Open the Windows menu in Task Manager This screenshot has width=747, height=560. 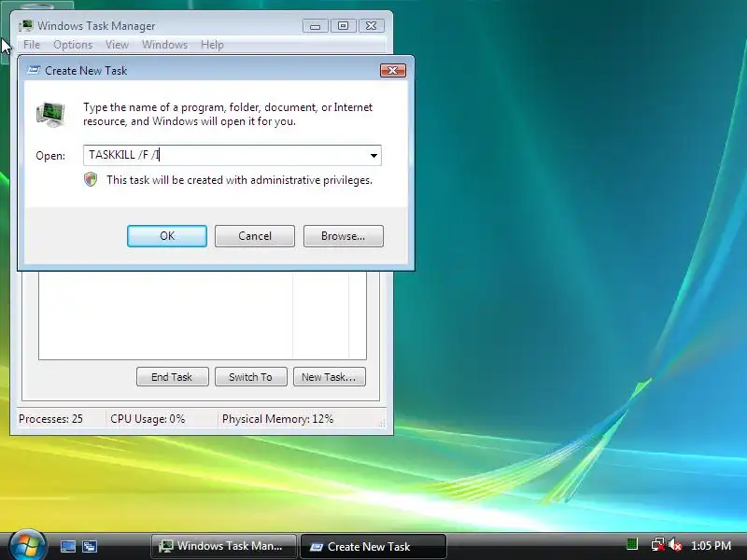click(164, 45)
